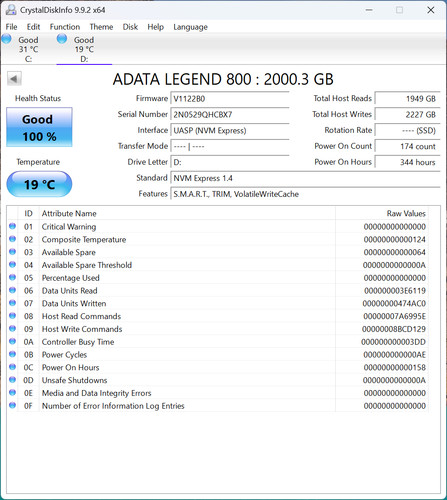This screenshot has width=447, height=500.
Task: Click the Interface field UASP (NVM Express)
Action: 230,130
